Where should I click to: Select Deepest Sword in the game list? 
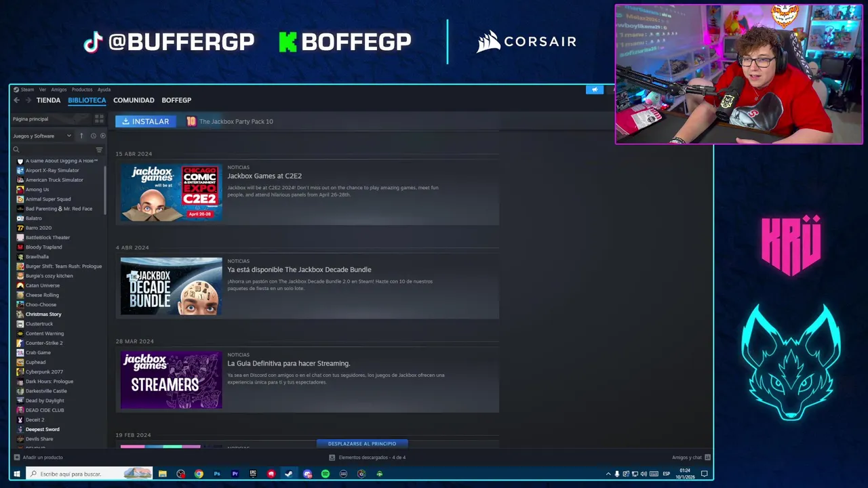42,429
